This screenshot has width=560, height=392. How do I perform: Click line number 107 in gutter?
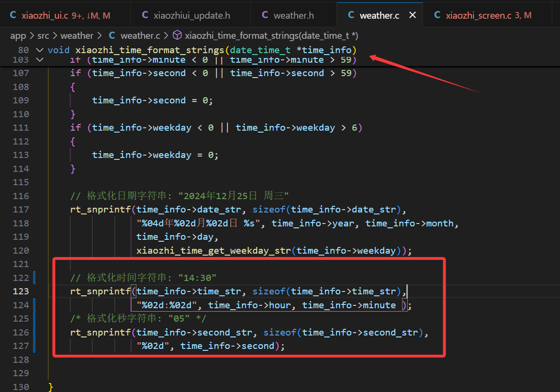[x=21, y=73]
